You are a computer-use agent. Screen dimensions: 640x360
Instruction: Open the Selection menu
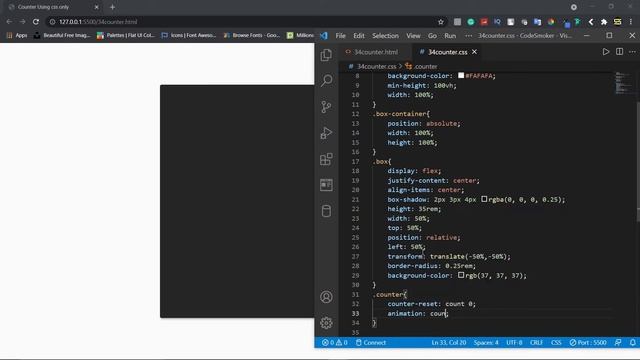click(385, 36)
